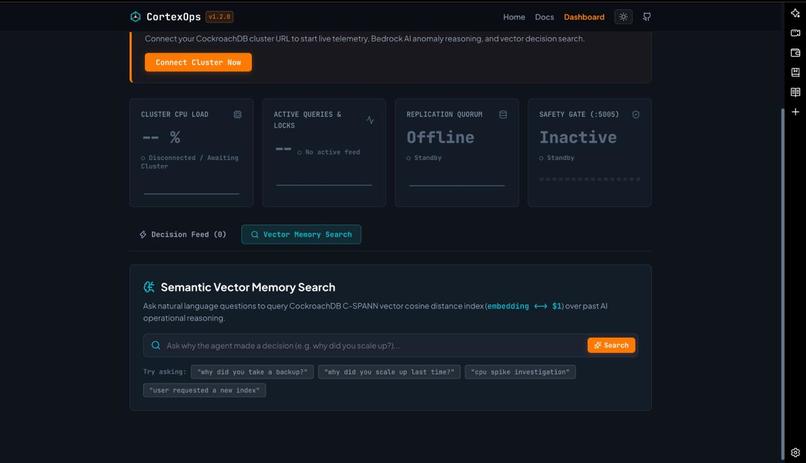Click the Semantic Vector Memory Search heading

[248, 287]
